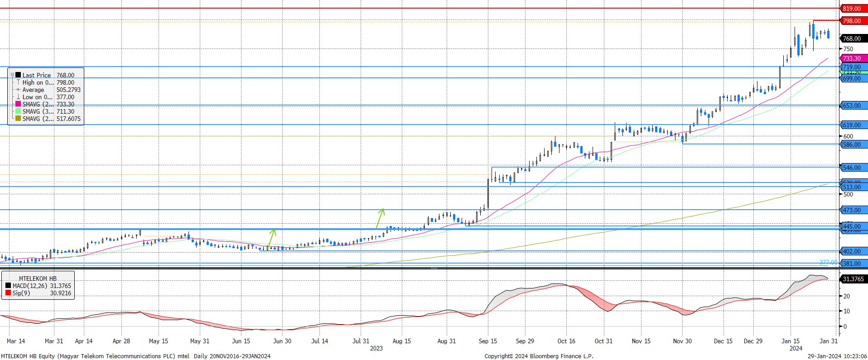Click the 'Nov 30' date label

[x=682, y=341]
